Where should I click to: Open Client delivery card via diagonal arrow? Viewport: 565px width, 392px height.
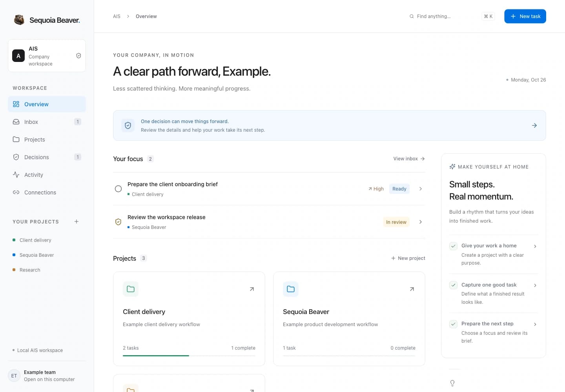pos(252,289)
